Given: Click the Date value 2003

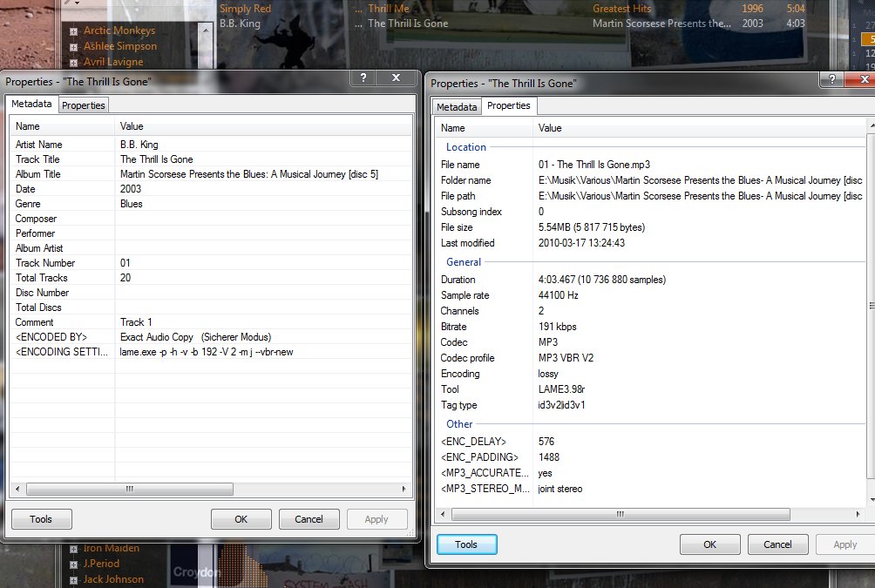Looking at the screenshot, I should 131,189.
